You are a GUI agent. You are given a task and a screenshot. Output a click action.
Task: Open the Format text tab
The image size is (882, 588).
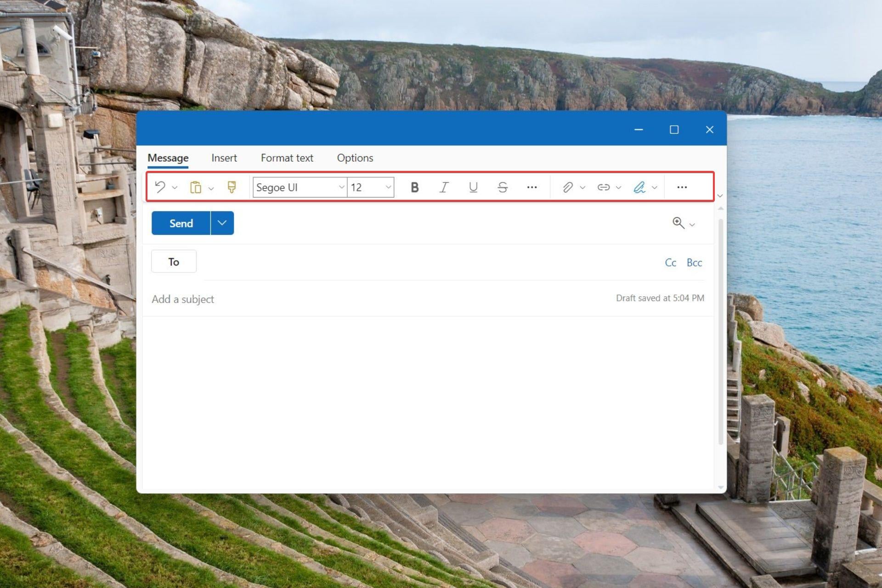coord(287,158)
